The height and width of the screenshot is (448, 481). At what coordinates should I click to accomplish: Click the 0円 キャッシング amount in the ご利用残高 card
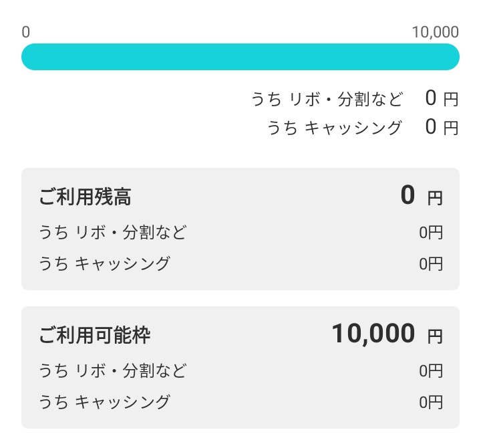(431, 264)
